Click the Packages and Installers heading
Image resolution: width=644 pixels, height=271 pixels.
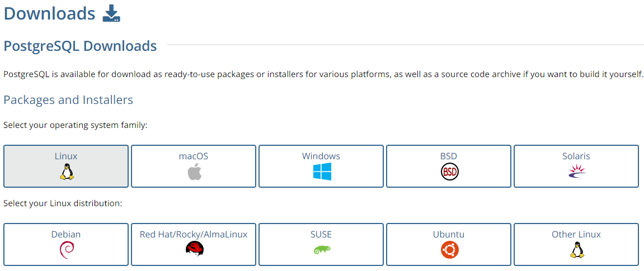pyautogui.click(x=68, y=100)
